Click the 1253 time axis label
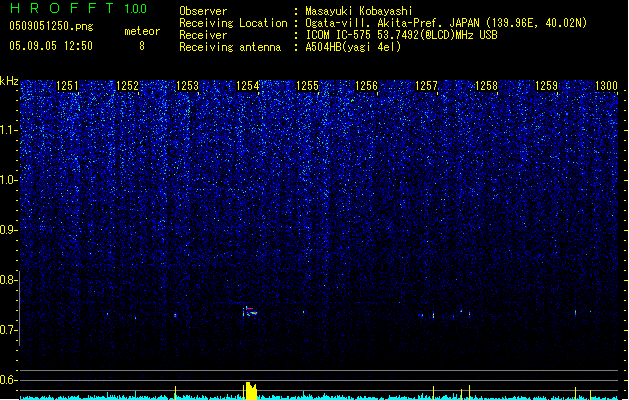The image size is (629, 400). pyautogui.click(x=187, y=86)
